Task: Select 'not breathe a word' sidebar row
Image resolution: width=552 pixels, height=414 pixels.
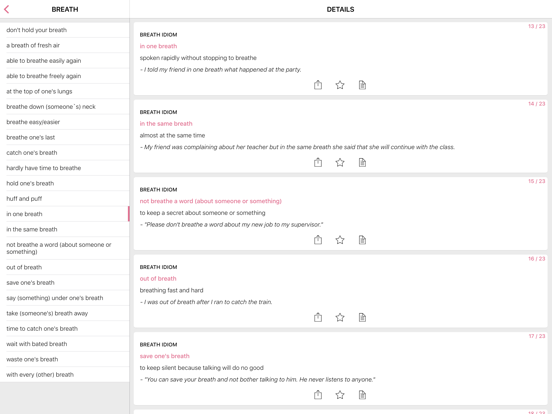Action: tap(65, 248)
